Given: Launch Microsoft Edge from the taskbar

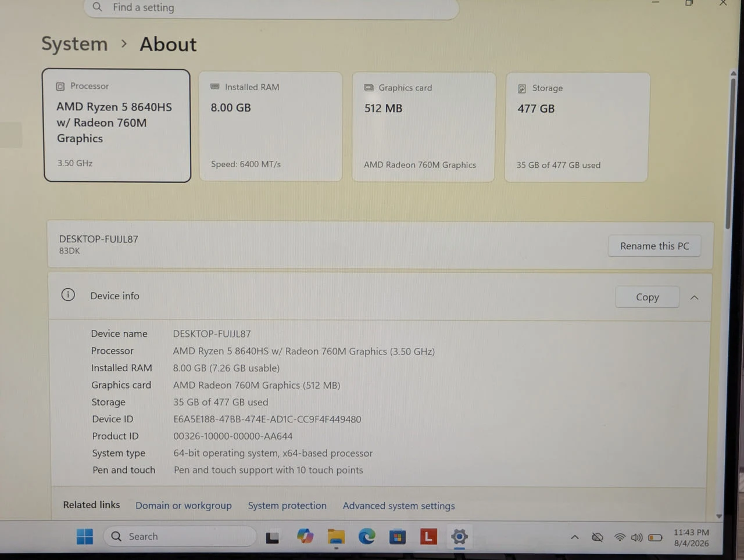Looking at the screenshot, I should (367, 536).
